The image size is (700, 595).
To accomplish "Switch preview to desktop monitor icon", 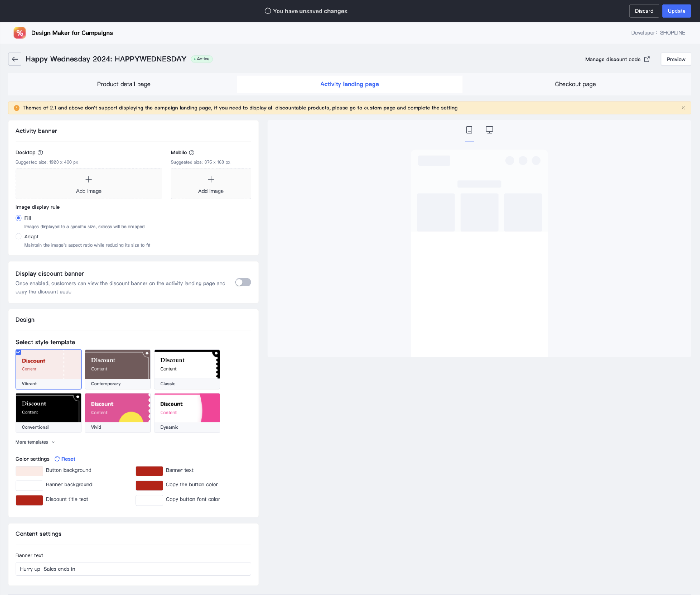I will point(489,130).
